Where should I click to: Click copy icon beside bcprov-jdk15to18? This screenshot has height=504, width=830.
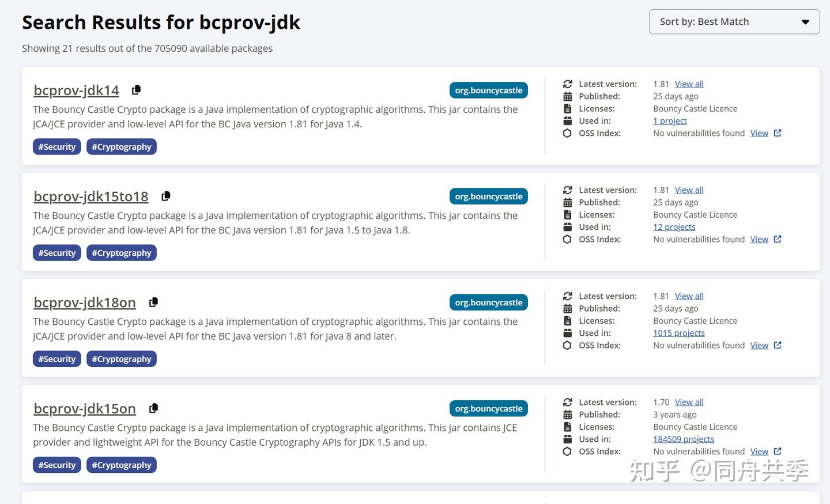point(165,196)
